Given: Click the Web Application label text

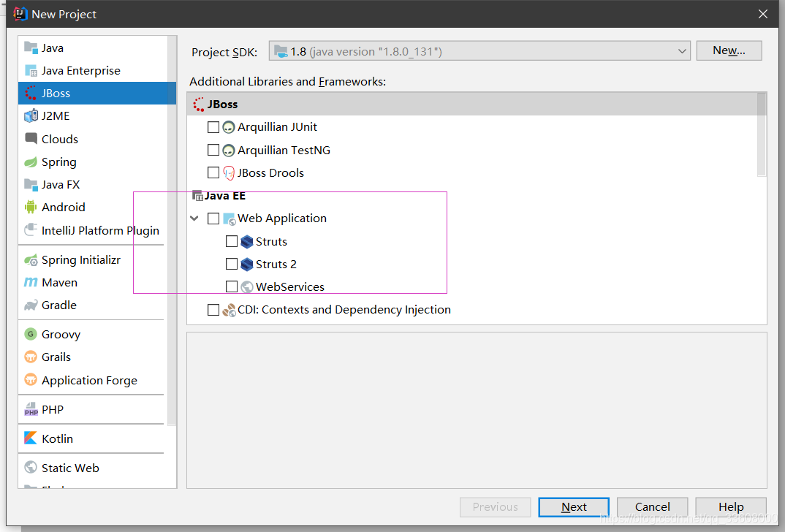Looking at the screenshot, I should pyautogui.click(x=282, y=218).
